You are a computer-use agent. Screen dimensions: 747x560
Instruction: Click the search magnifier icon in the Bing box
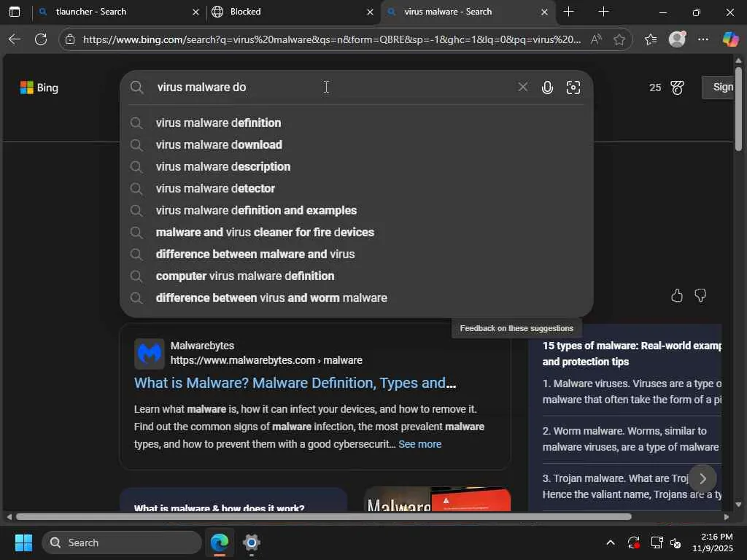point(136,87)
